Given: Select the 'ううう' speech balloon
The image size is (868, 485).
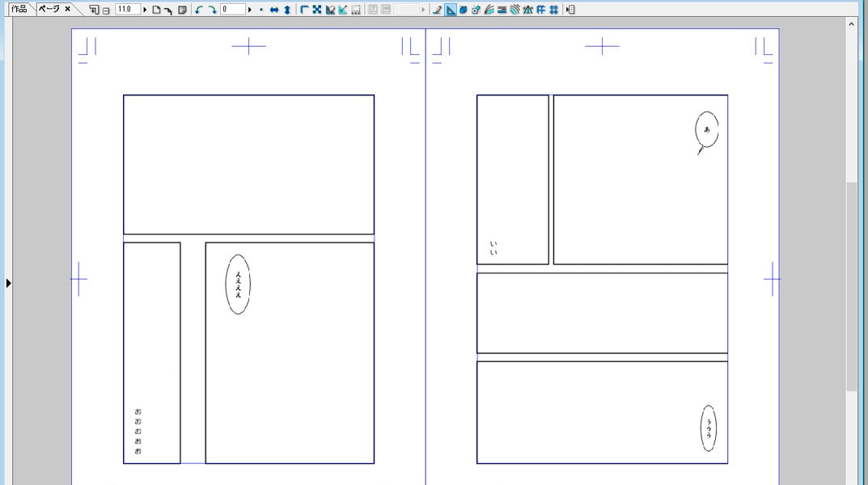Looking at the screenshot, I should pyautogui.click(x=709, y=428).
